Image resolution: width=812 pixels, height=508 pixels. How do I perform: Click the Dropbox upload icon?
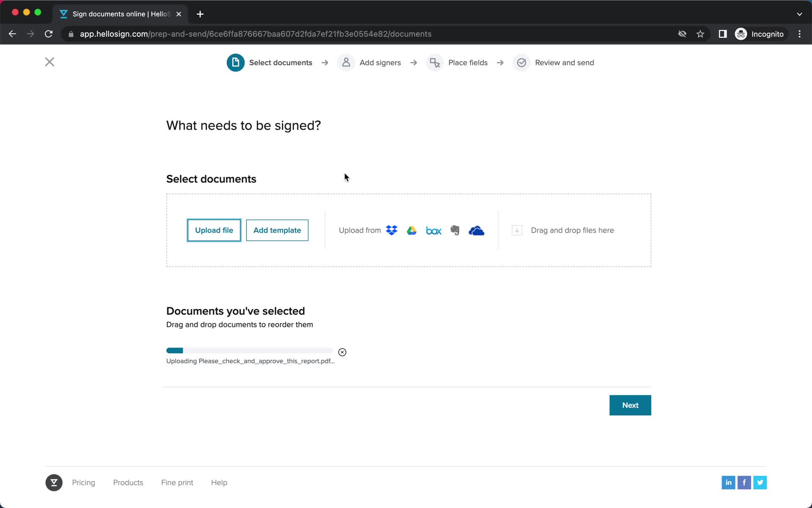point(391,230)
